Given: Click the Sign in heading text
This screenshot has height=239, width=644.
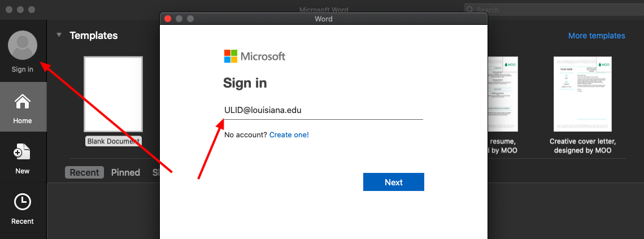Looking at the screenshot, I should (x=245, y=83).
